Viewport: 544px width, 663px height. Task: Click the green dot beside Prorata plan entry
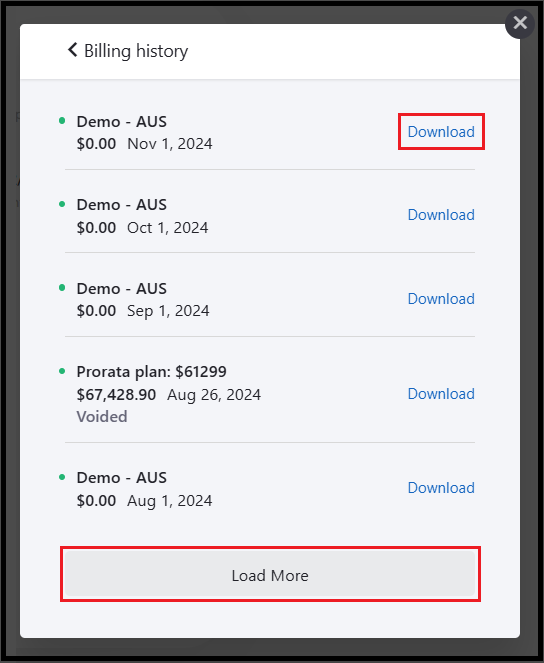click(x=62, y=371)
